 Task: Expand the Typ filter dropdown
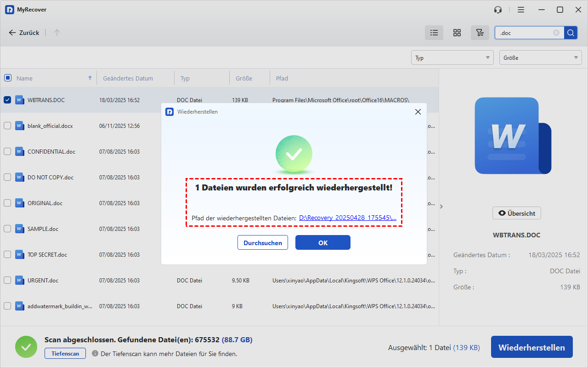452,58
